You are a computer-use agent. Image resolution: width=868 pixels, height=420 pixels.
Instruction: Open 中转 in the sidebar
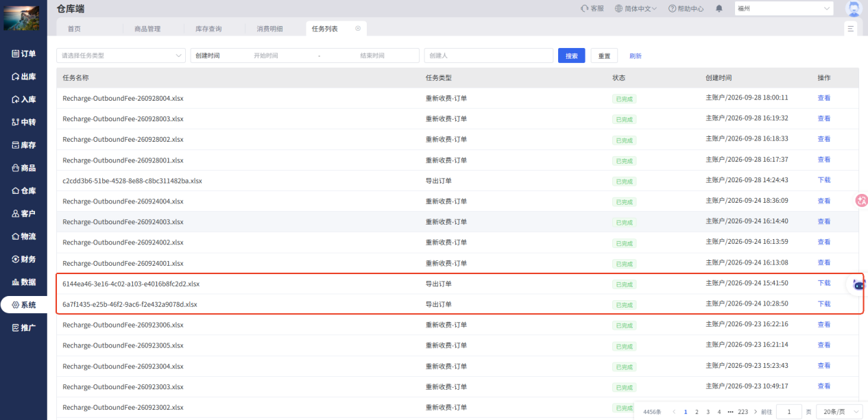[23, 122]
